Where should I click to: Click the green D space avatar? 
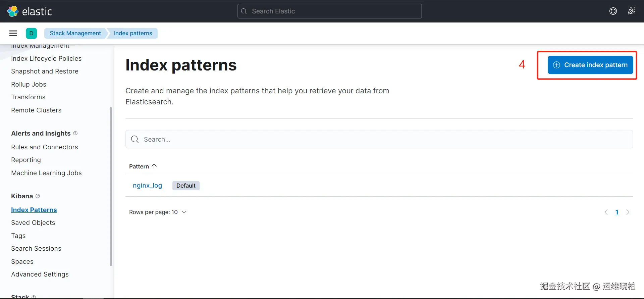[31, 33]
